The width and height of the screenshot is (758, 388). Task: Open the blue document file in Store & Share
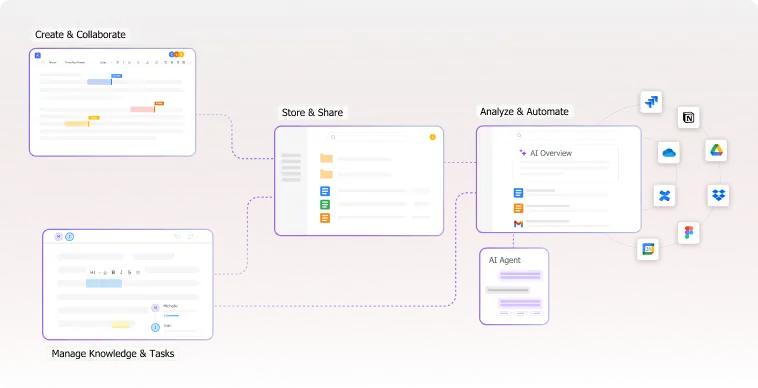325,191
